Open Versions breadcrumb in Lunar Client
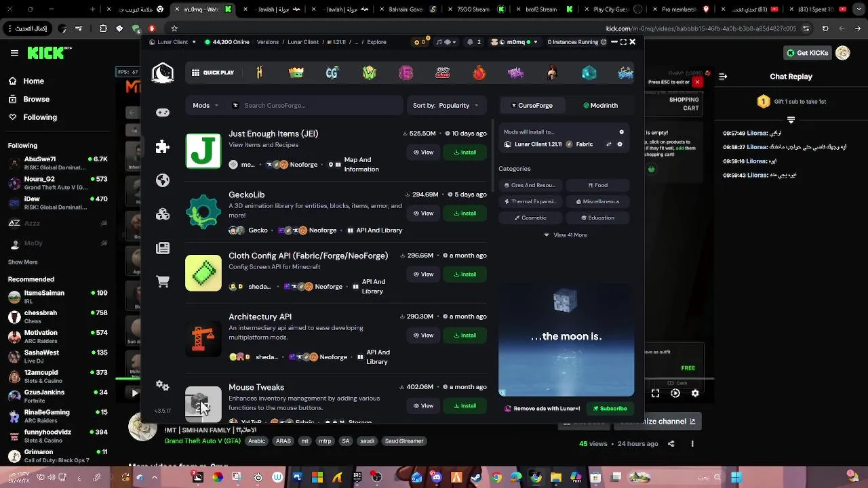Image resolution: width=868 pixels, height=488 pixels. (268, 42)
